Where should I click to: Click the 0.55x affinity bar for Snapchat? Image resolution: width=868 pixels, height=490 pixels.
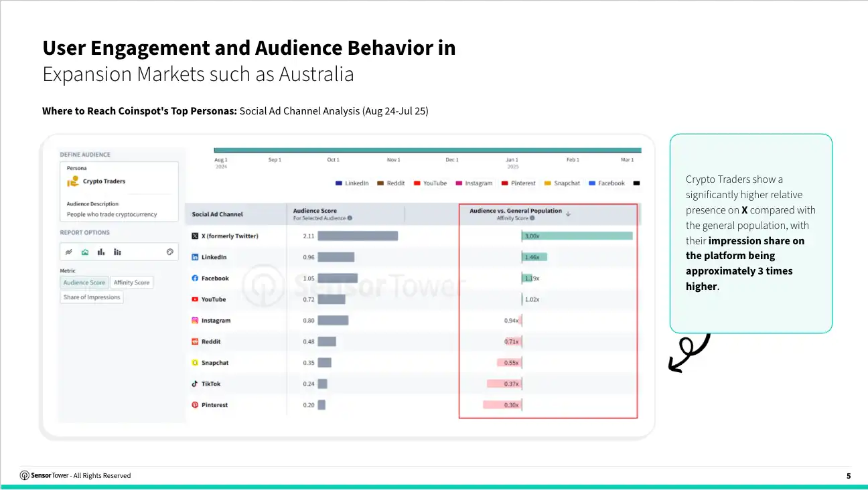point(509,363)
